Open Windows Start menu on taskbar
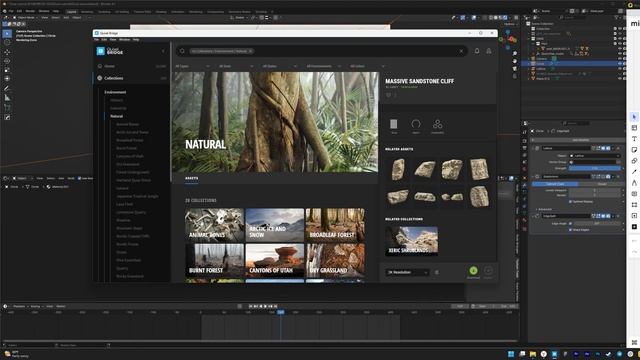 click(x=511, y=354)
